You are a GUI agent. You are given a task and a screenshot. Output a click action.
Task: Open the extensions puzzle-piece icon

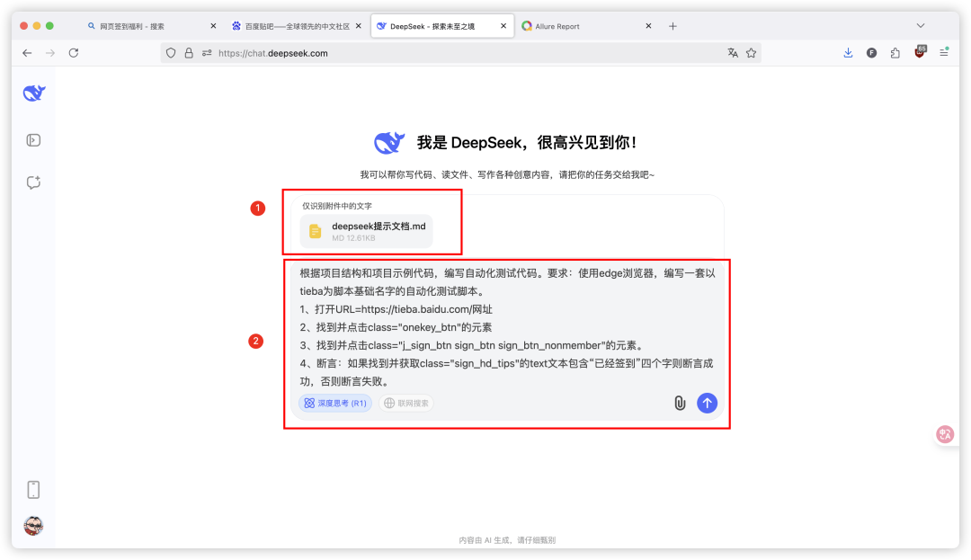(895, 53)
